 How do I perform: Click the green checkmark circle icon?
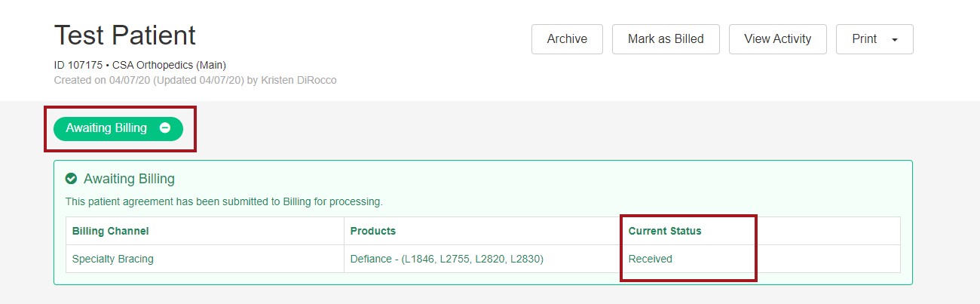tap(72, 179)
